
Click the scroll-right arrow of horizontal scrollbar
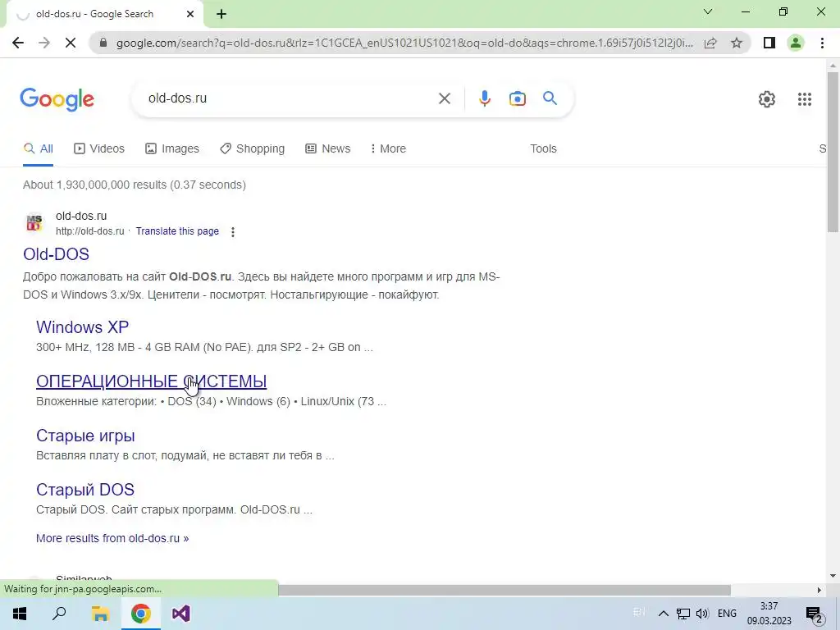click(819, 590)
